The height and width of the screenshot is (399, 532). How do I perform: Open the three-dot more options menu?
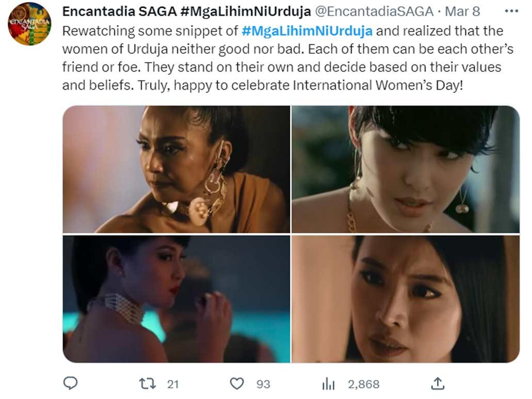[511, 11]
